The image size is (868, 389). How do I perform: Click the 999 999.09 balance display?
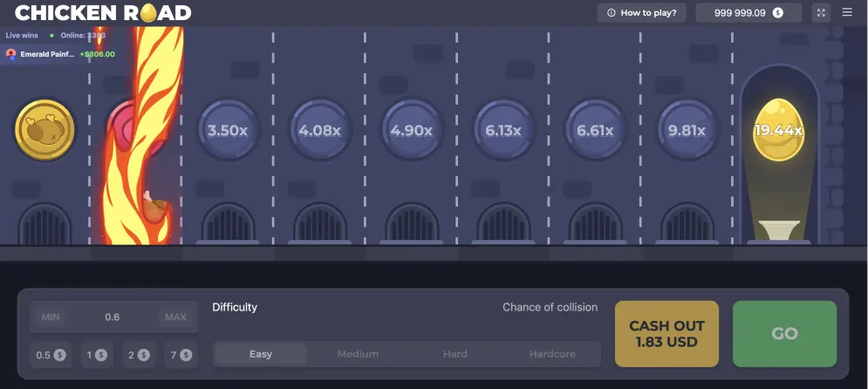point(748,13)
